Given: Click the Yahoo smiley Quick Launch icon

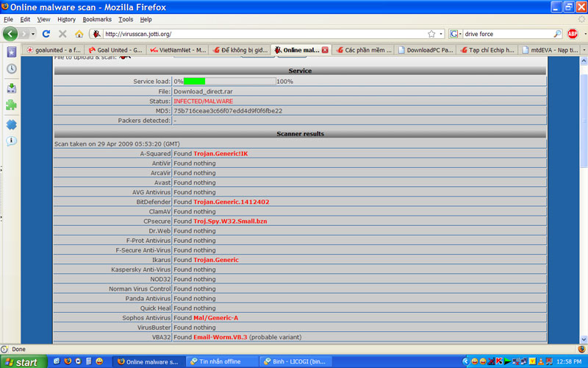Looking at the screenshot, I should click(x=99, y=361).
